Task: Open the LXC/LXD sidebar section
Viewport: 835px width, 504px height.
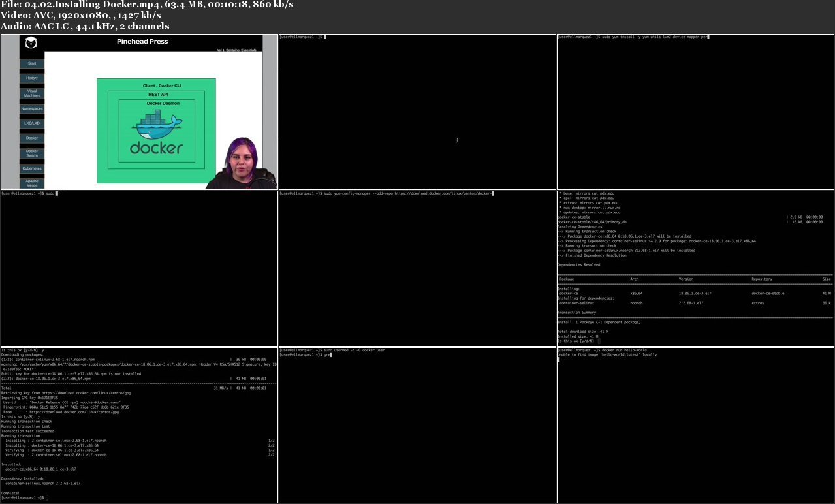Action: coord(32,123)
